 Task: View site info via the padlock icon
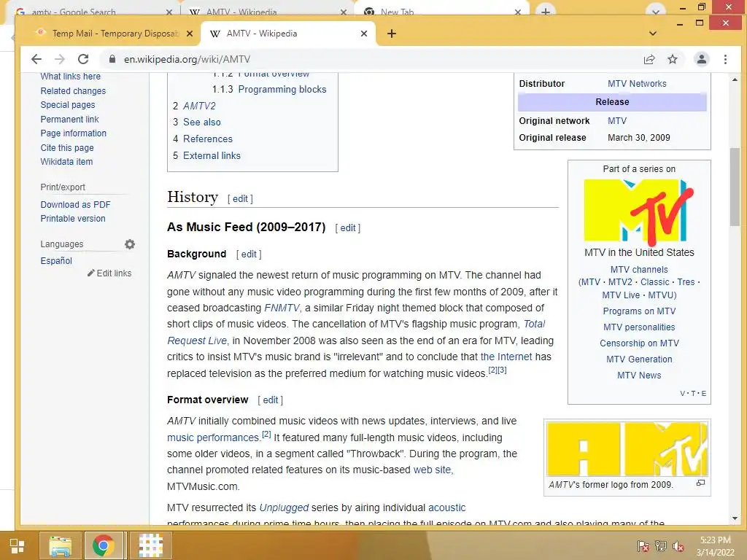(x=112, y=59)
